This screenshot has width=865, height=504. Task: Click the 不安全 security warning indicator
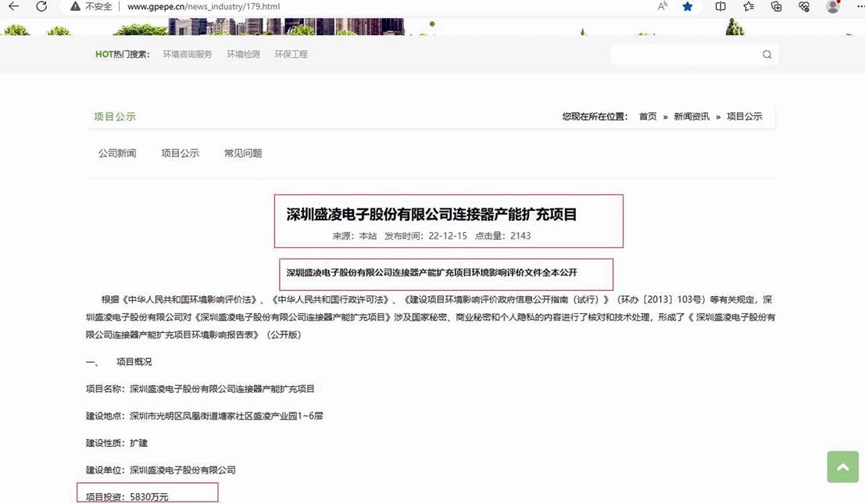pyautogui.click(x=92, y=6)
